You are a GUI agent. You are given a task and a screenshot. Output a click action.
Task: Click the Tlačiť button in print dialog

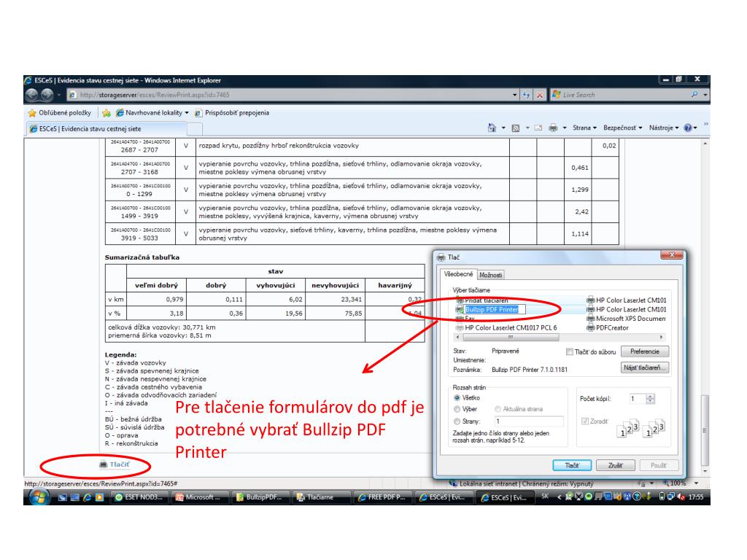click(572, 465)
